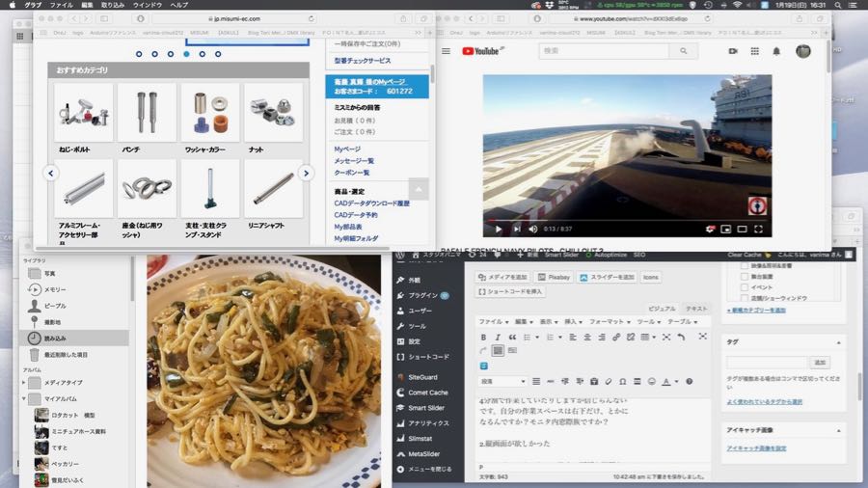Select last carousel dot on MISUMI page
Image resolution: width=868 pixels, height=488 pixels.
(218, 54)
